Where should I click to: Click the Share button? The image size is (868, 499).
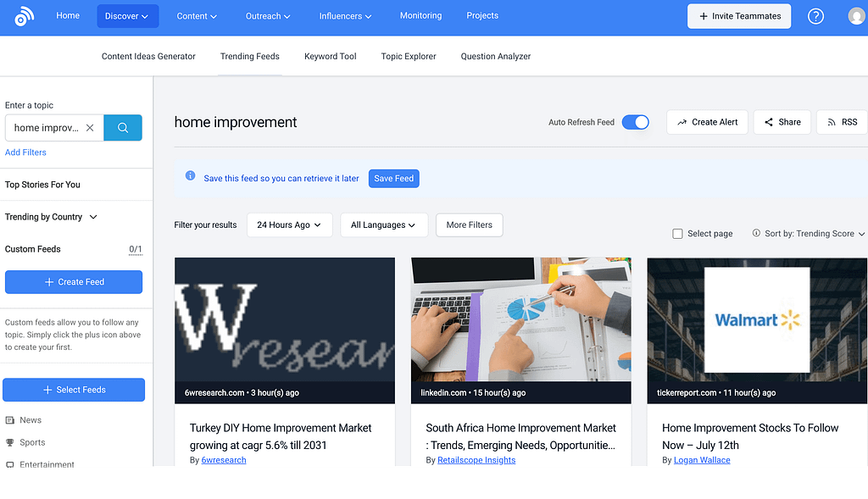click(x=782, y=122)
